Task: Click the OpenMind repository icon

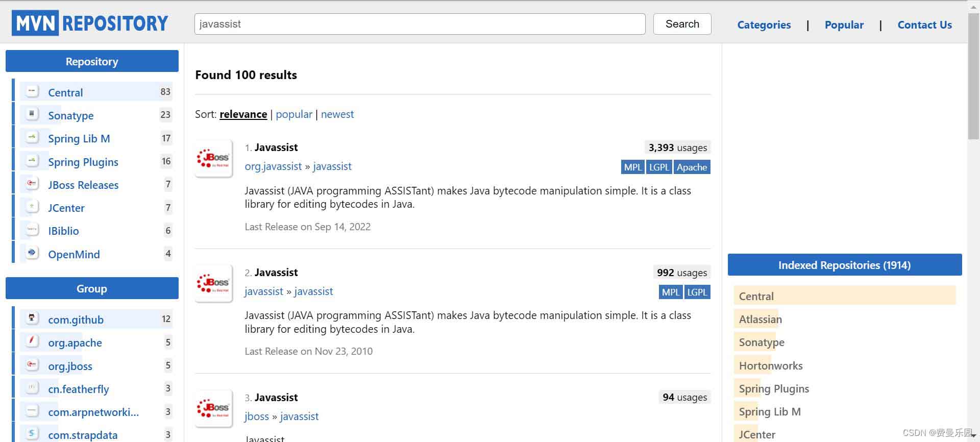Action: [32, 253]
